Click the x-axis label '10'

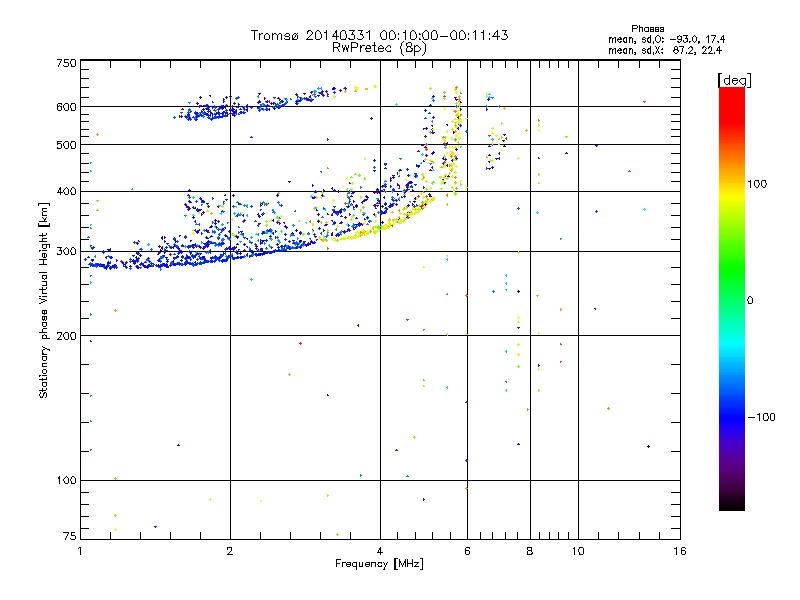578,551
